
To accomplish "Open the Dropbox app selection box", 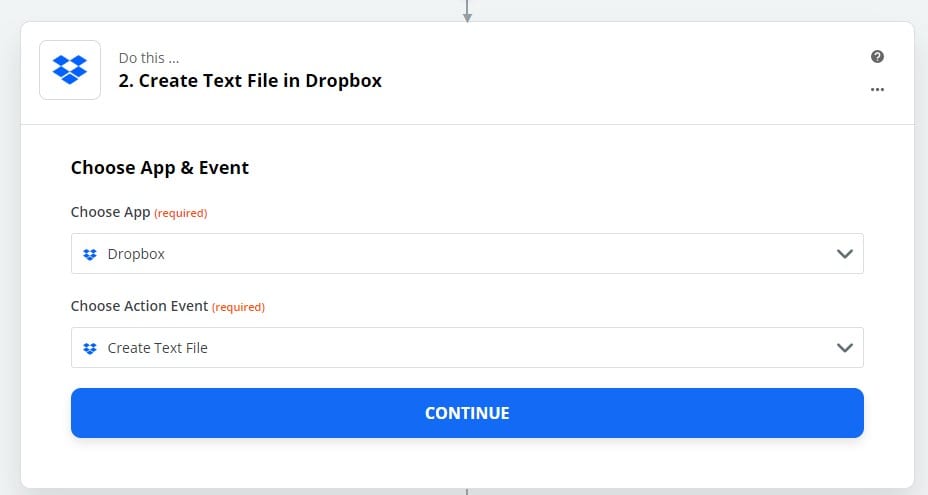I will (x=467, y=254).
